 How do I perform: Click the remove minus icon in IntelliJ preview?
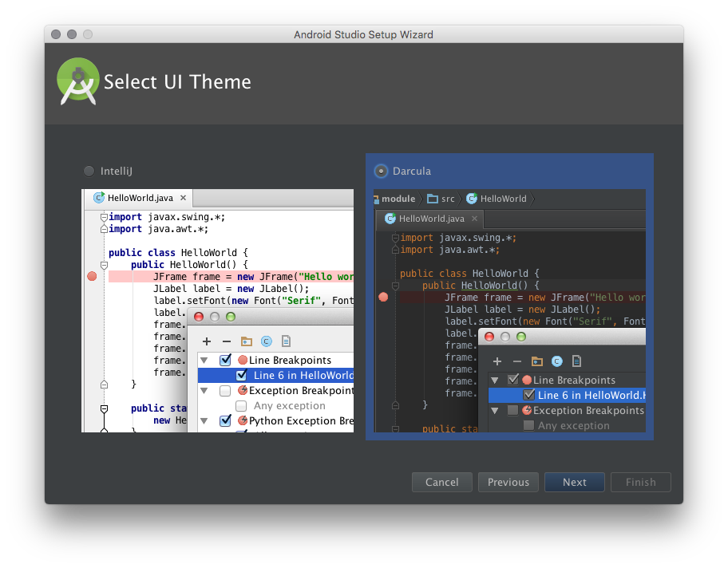[227, 341]
